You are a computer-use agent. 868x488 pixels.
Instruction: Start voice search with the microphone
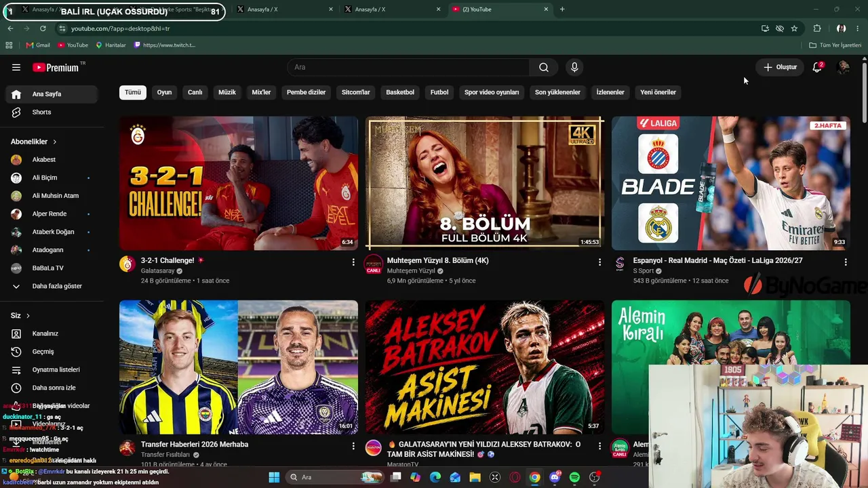coord(574,67)
